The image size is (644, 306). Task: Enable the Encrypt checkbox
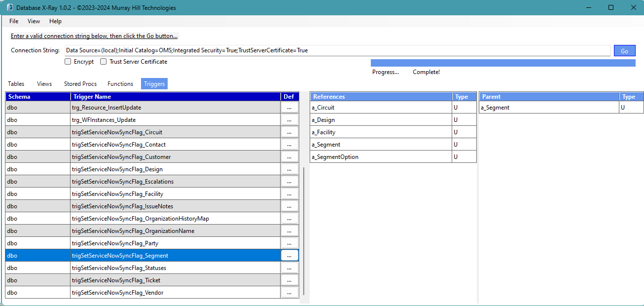pos(68,62)
